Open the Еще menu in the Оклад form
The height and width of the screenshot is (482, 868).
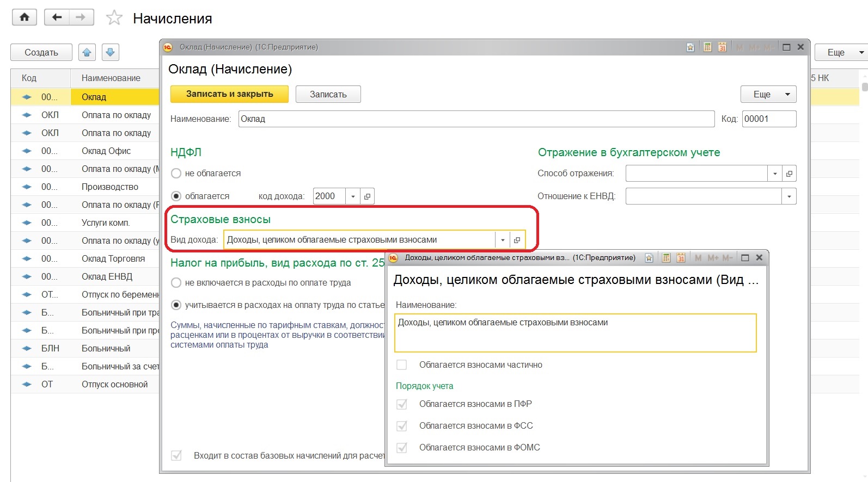pos(768,94)
